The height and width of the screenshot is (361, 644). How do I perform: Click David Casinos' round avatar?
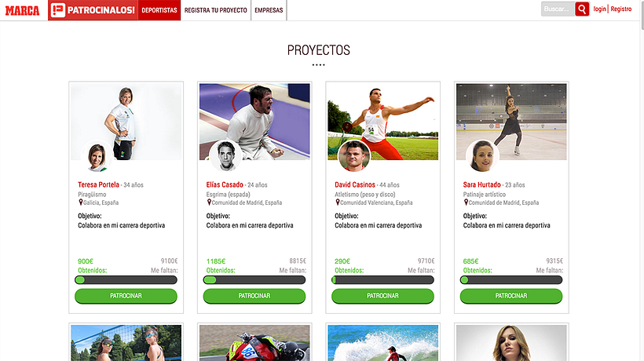(x=354, y=156)
